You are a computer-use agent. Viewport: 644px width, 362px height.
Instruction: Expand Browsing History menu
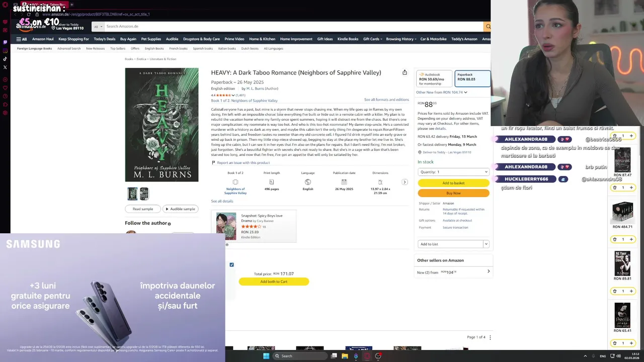tap(401, 39)
